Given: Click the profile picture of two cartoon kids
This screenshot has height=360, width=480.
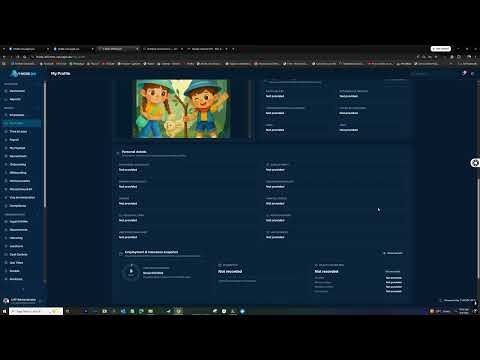Looking at the screenshot, I should point(182,109).
